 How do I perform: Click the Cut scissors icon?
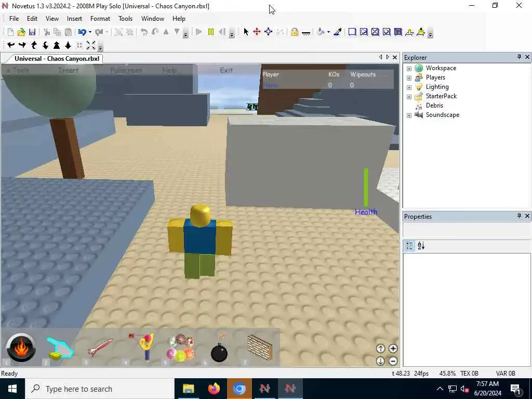tap(47, 32)
